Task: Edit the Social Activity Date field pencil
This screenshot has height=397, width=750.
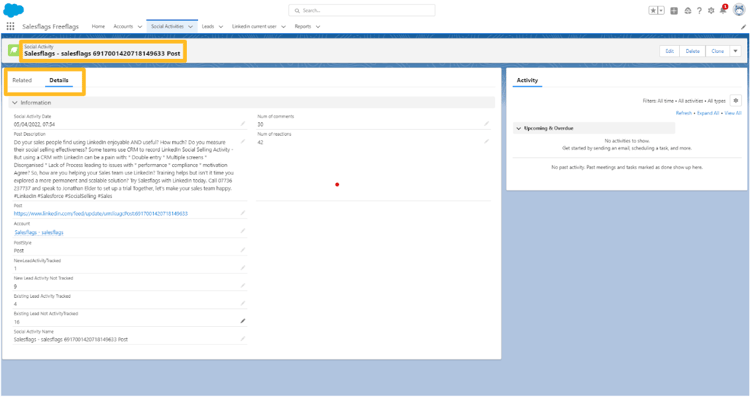Action: click(243, 124)
